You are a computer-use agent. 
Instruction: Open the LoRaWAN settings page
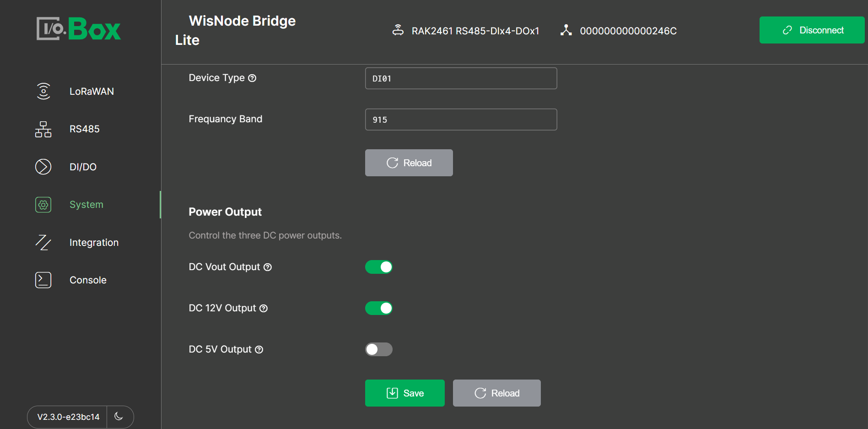(92, 92)
